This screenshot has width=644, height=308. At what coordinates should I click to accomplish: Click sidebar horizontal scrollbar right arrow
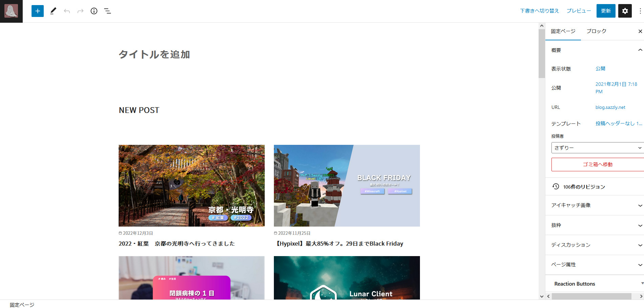[641, 296]
